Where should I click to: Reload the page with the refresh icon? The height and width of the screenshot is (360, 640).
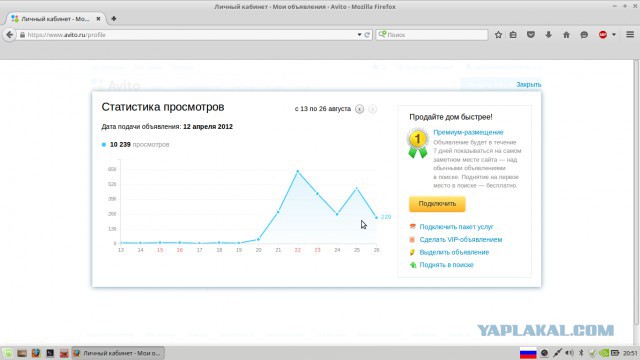[367, 35]
